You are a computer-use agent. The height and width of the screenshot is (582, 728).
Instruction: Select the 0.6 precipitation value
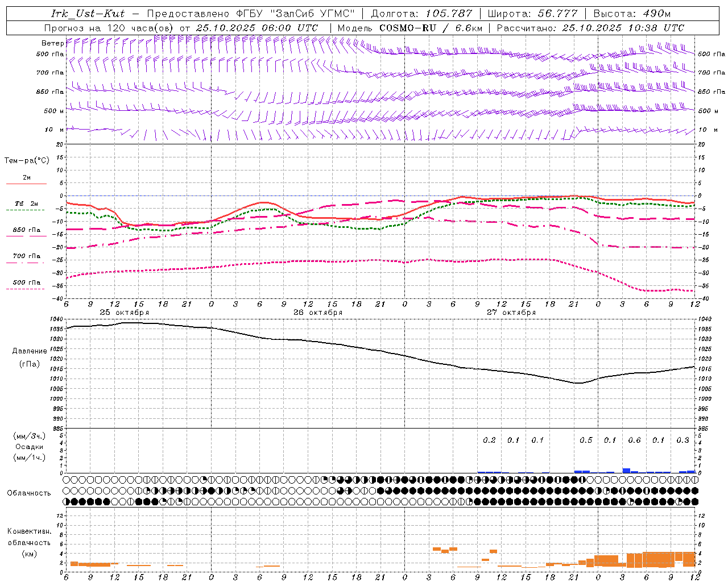coord(634,440)
